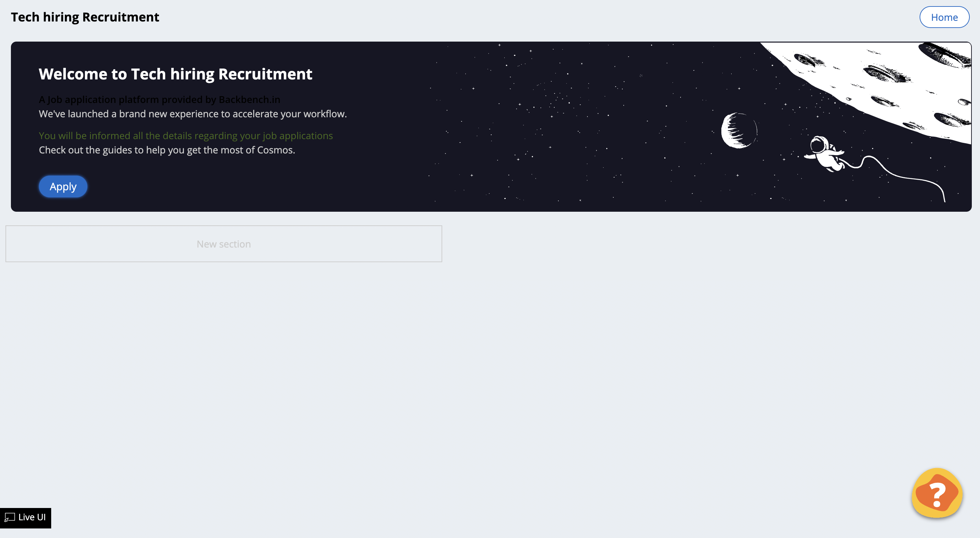
Task: Select the New section placeholder box
Action: (x=224, y=244)
